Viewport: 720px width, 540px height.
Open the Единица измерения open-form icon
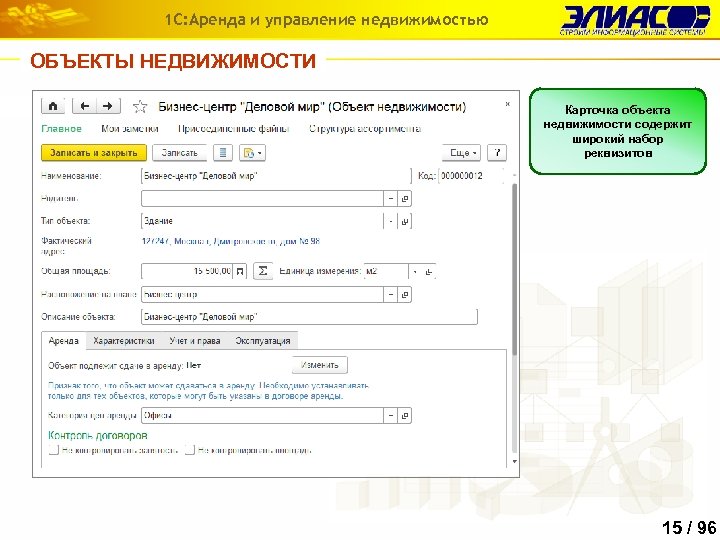point(428,271)
